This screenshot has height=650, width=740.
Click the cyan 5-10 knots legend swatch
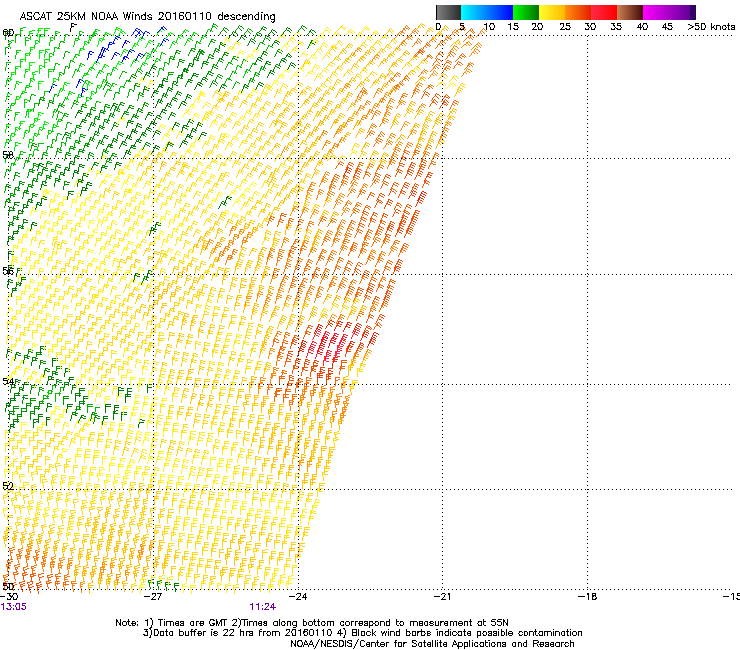click(x=474, y=12)
